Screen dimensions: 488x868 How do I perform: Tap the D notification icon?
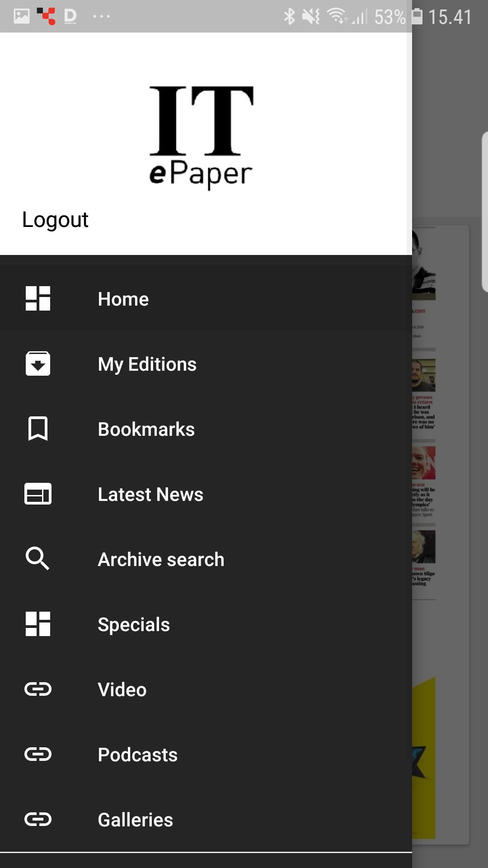70,16
